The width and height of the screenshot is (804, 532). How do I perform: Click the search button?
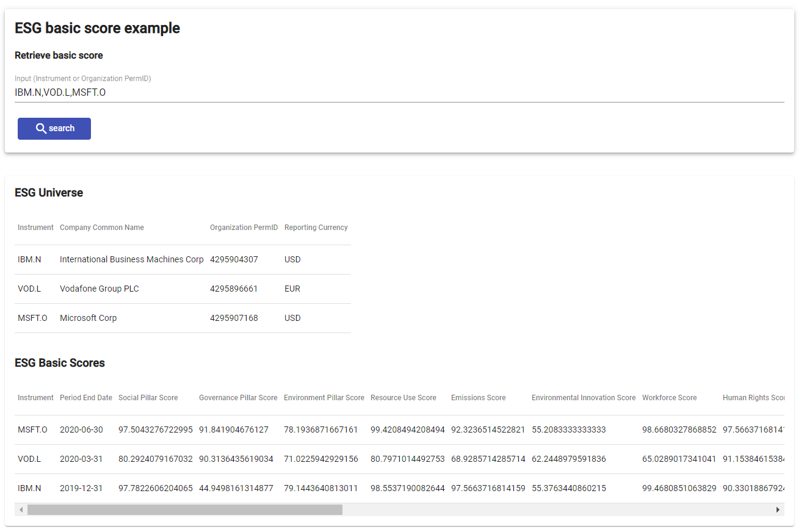point(54,129)
